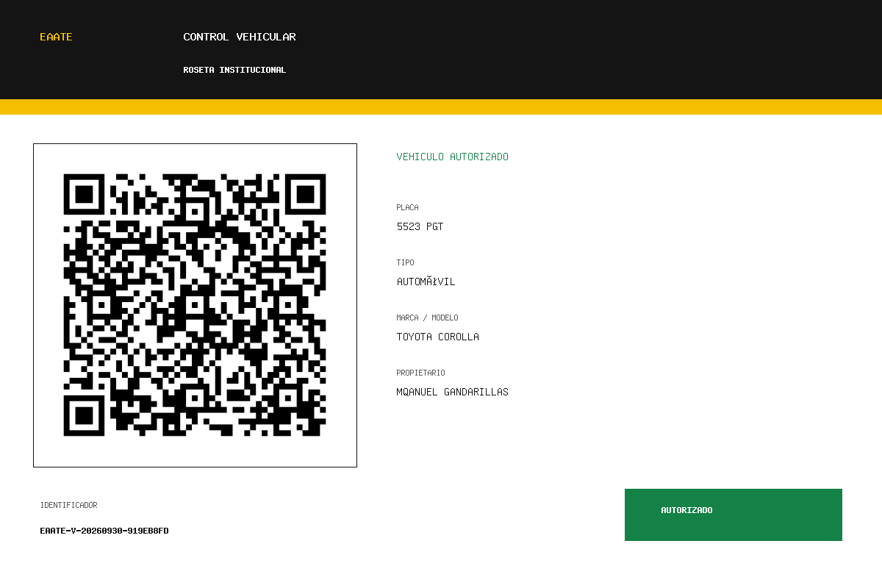Click the EAATE logo text
Viewport: 882px width, 588px height.
[56, 37]
